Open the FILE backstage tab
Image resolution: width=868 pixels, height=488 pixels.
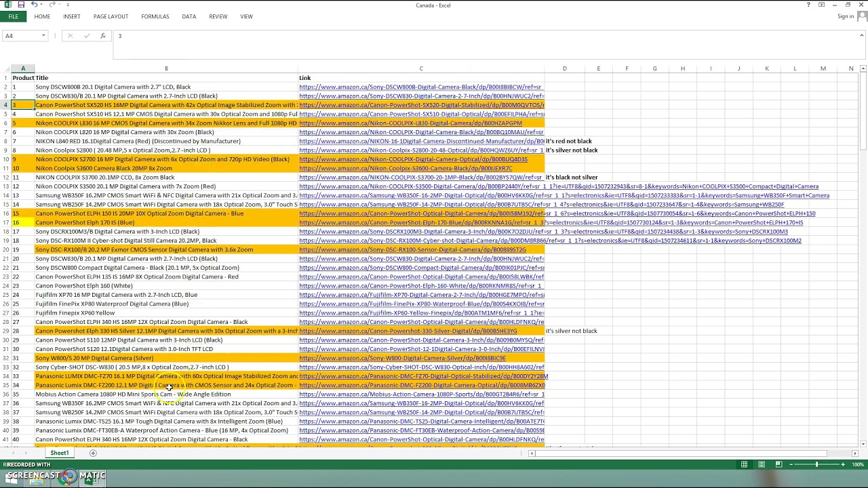(x=13, y=16)
